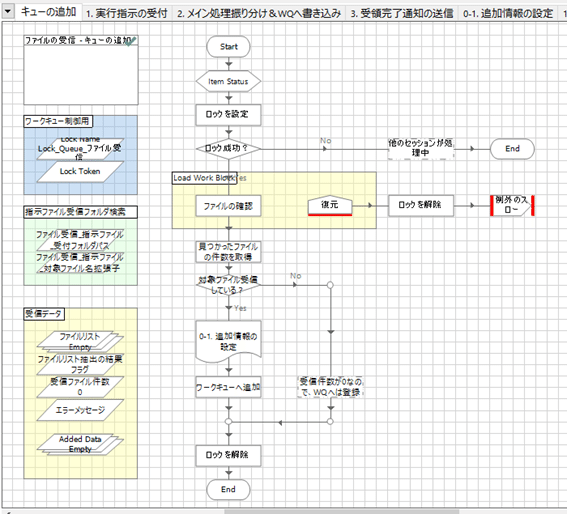Select the ファイルの確認 action stage
Screen dimensions: 567x514
pos(228,206)
